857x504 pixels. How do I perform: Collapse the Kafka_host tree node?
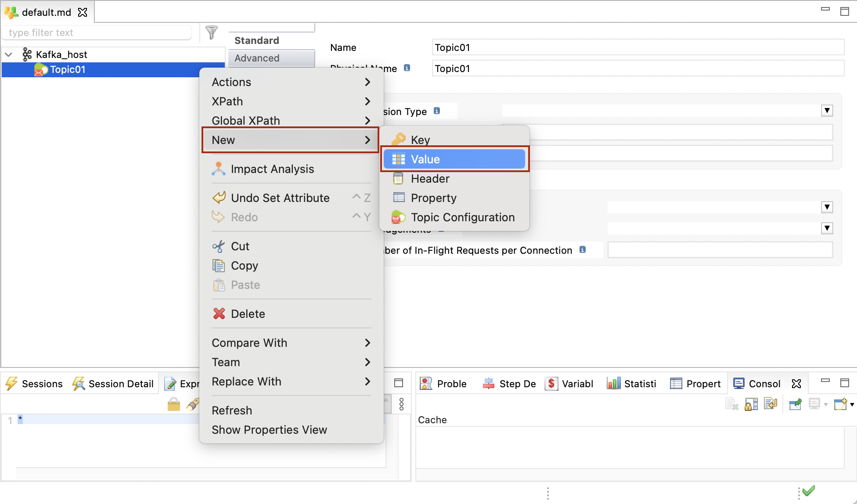[9, 54]
